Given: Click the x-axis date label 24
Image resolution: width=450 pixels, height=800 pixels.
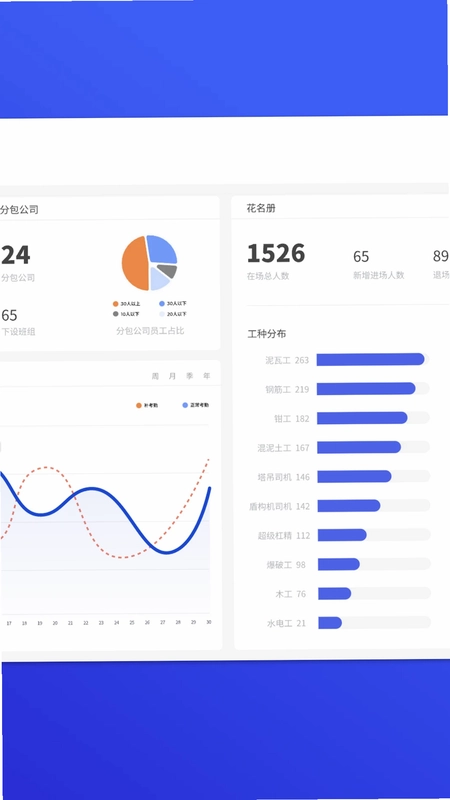Looking at the screenshot, I should [x=116, y=622].
